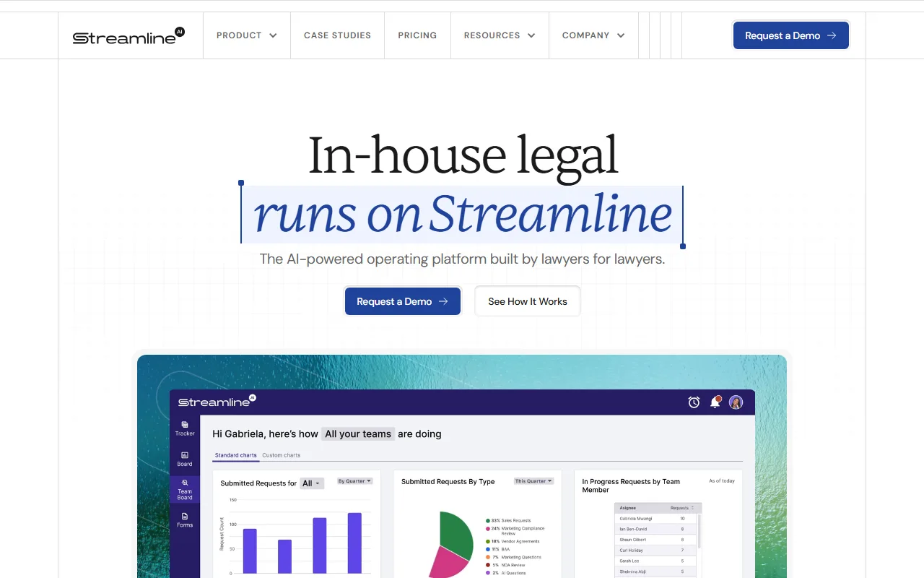Click the blue BAA legend dot
The image size is (924, 578).
(x=488, y=549)
